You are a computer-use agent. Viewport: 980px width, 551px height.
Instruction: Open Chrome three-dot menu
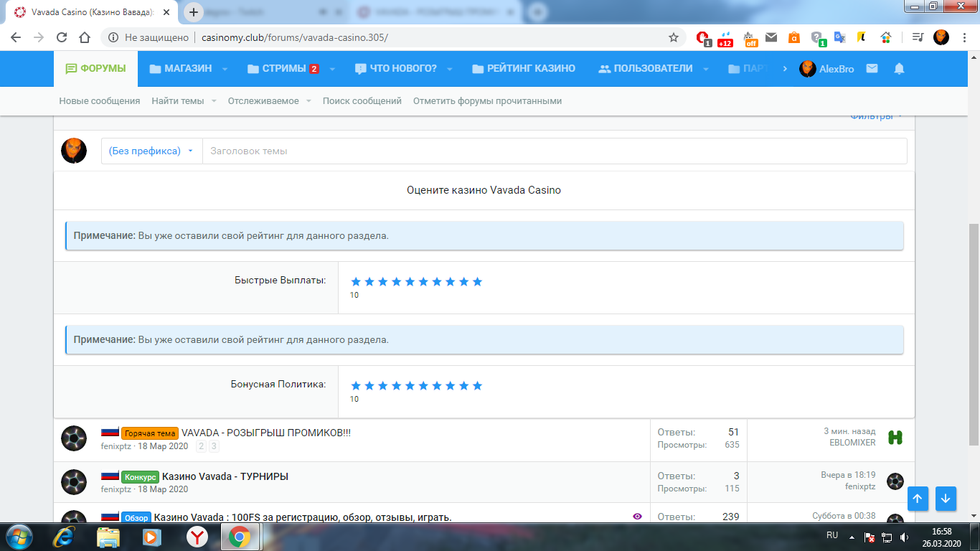(963, 37)
